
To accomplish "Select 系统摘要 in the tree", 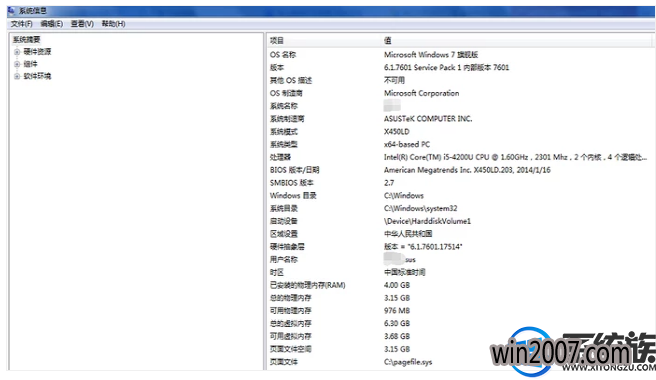I will (26, 40).
